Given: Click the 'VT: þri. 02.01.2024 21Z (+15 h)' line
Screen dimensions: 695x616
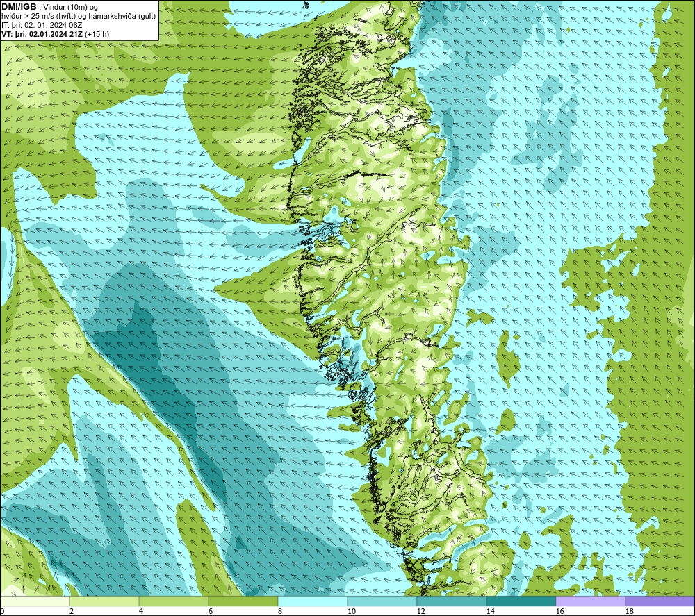Looking at the screenshot, I should tap(55, 34).
